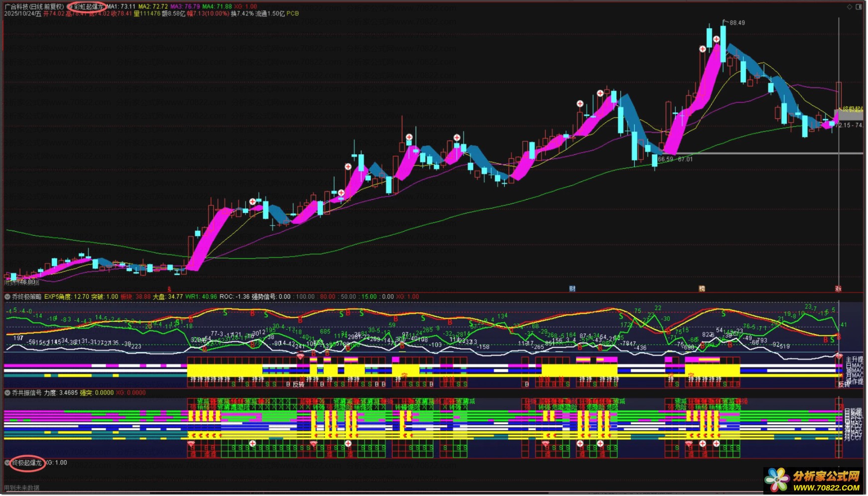Click the window restore icon at top right
The height and width of the screenshot is (496, 868).
(859, 6)
